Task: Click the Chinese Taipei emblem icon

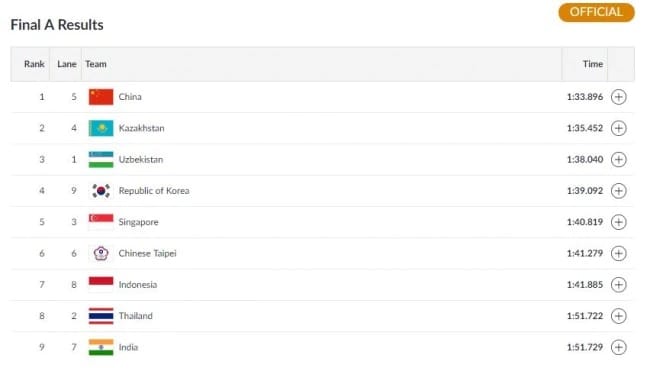Action: click(x=101, y=253)
